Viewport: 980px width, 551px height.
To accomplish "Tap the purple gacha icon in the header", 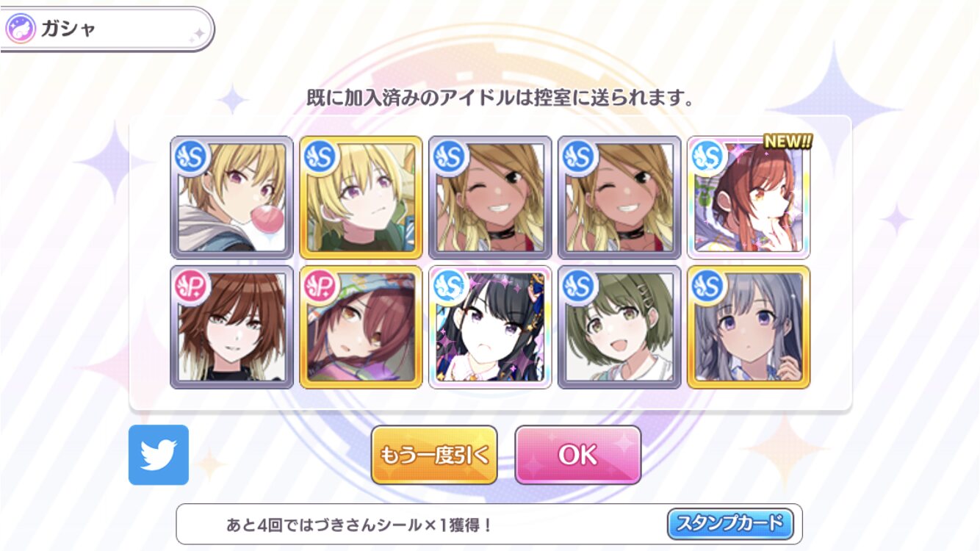I will pyautogui.click(x=18, y=29).
